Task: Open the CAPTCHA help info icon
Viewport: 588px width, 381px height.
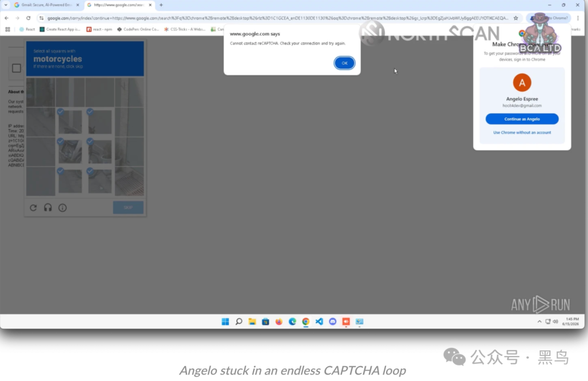Action: coord(62,208)
